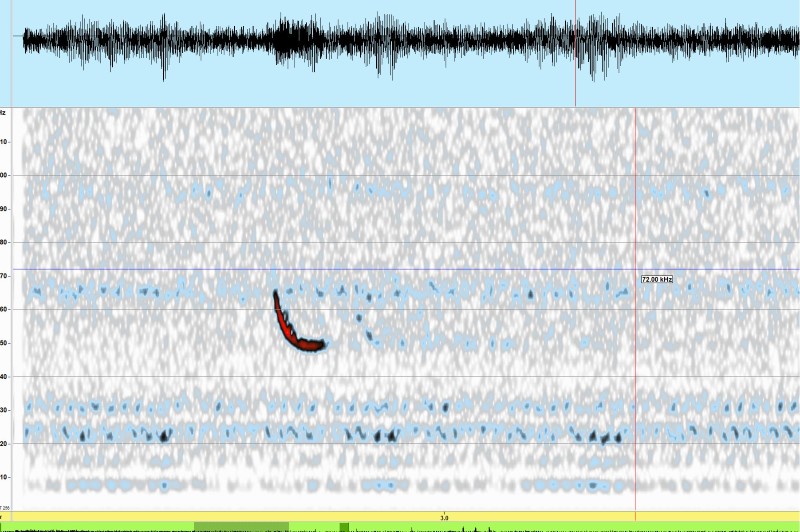
Task: Click the 60 label on frequency axis
Action: pos(4,309)
